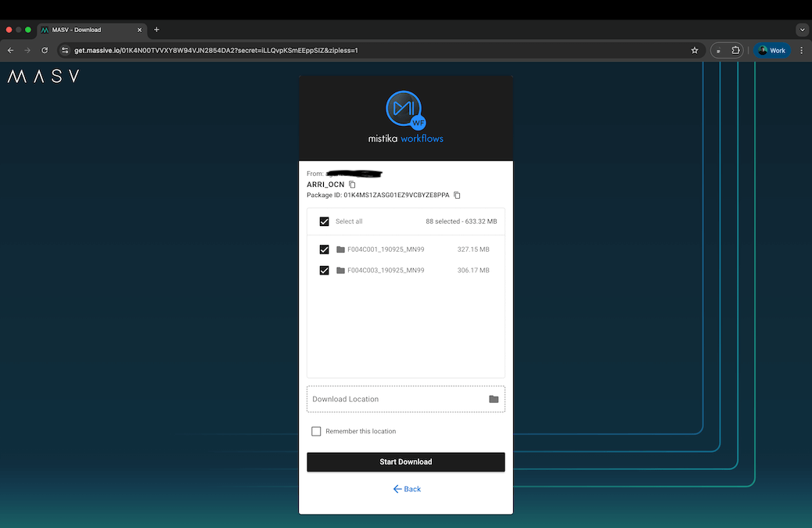Reload the page with the refresh icon

click(x=45, y=49)
